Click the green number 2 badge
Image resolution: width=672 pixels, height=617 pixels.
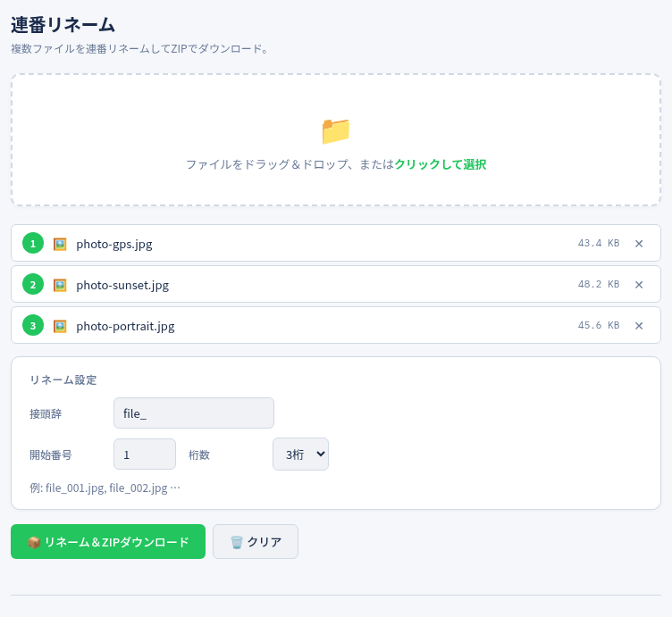pyautogui.click(x=33, y=284)
